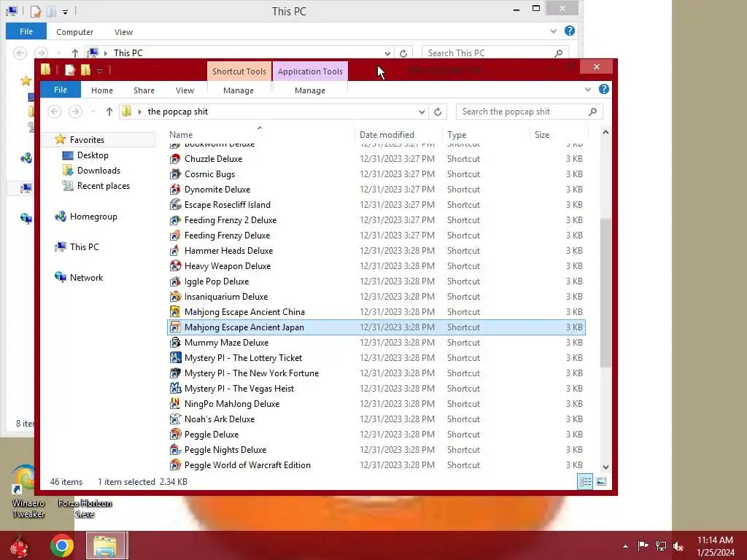The width and height of the screenshot is (747, 560).
Task: Open help in the popcap folder window
Action: click(603, 90)
